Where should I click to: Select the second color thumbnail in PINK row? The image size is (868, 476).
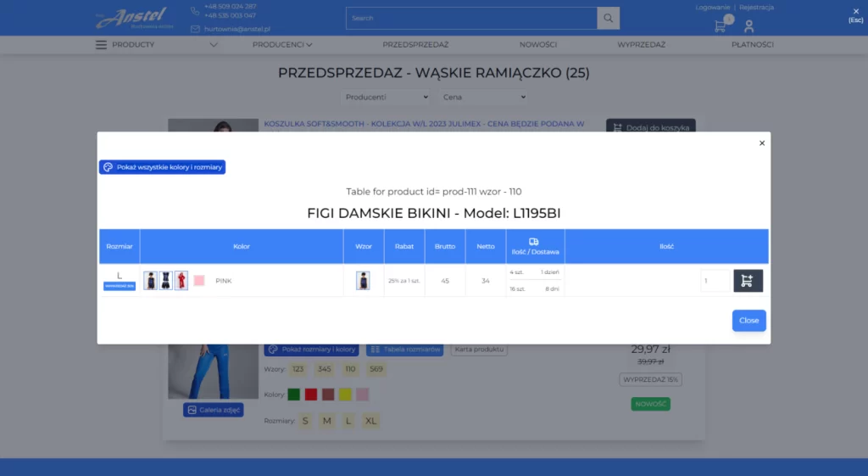pyautogui.click(x=165, y=280)
